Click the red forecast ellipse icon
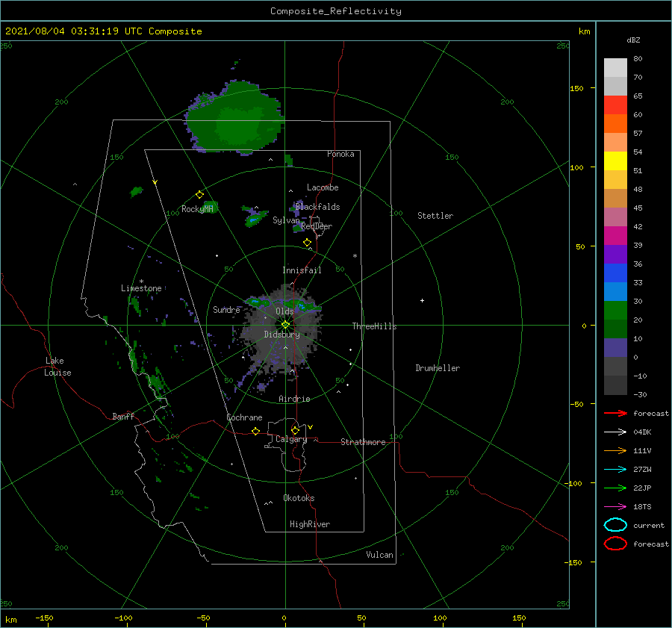The height and width of the screenshot is (628, 672). click(x=615, y=544)
